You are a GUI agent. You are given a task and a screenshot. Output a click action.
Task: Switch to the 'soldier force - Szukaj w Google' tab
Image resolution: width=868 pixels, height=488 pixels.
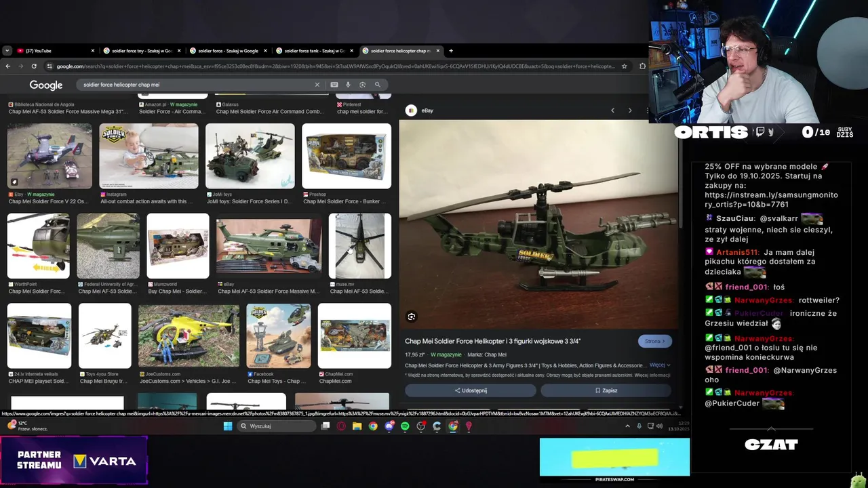228,51
